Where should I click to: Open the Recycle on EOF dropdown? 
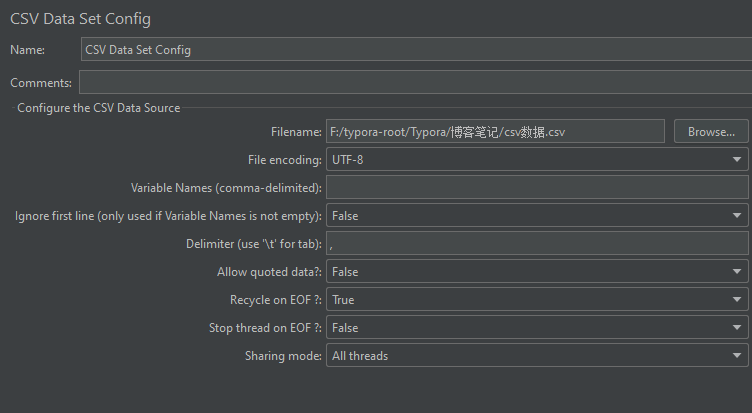tap(527, 300)
